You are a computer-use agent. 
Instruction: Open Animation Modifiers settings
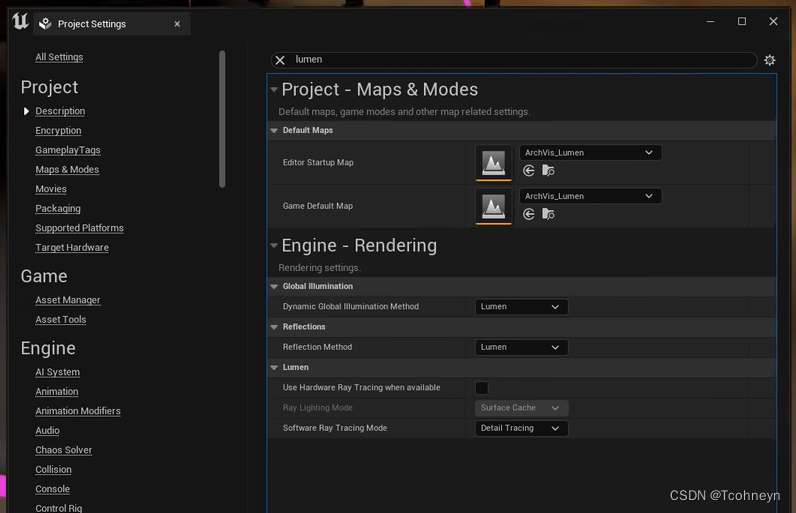pos(78,411)
